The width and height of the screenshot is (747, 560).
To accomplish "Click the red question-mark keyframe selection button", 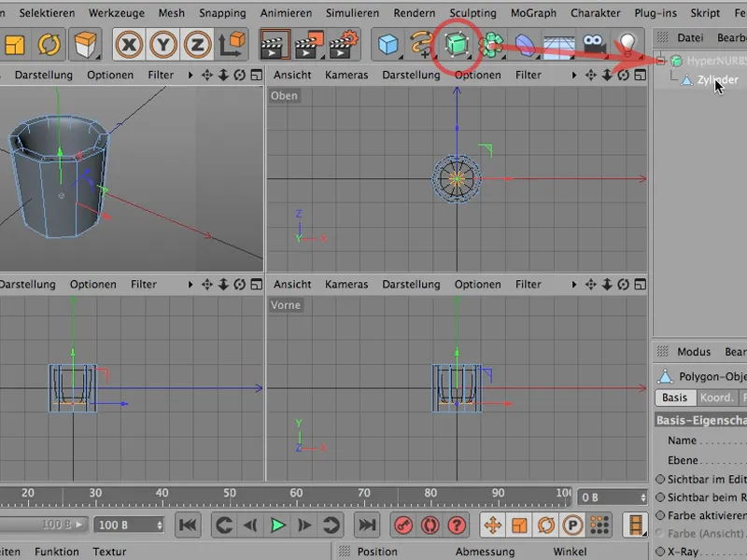I will coord(457,525).
